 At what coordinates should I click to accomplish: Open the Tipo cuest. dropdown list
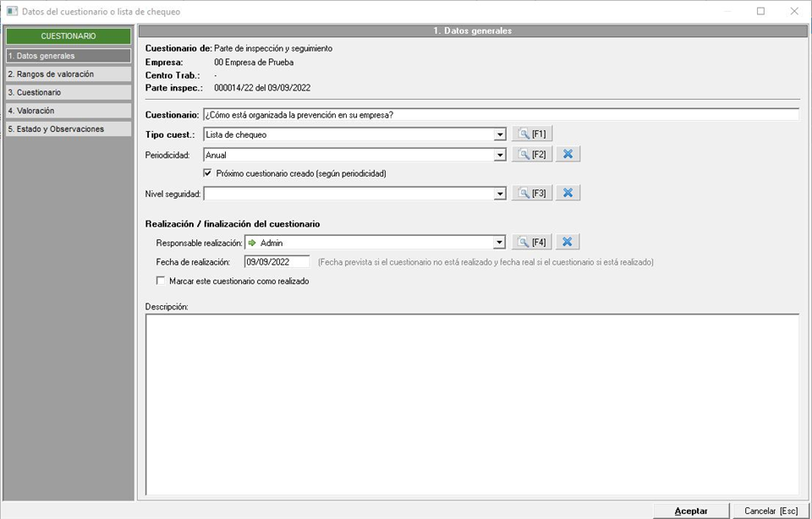point(500,134)
